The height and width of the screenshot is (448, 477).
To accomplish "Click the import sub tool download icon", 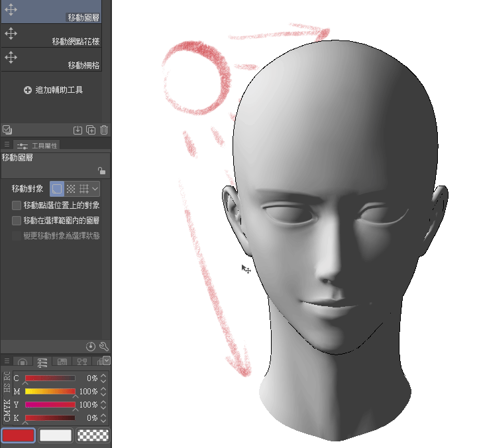I will coord(78,130).
